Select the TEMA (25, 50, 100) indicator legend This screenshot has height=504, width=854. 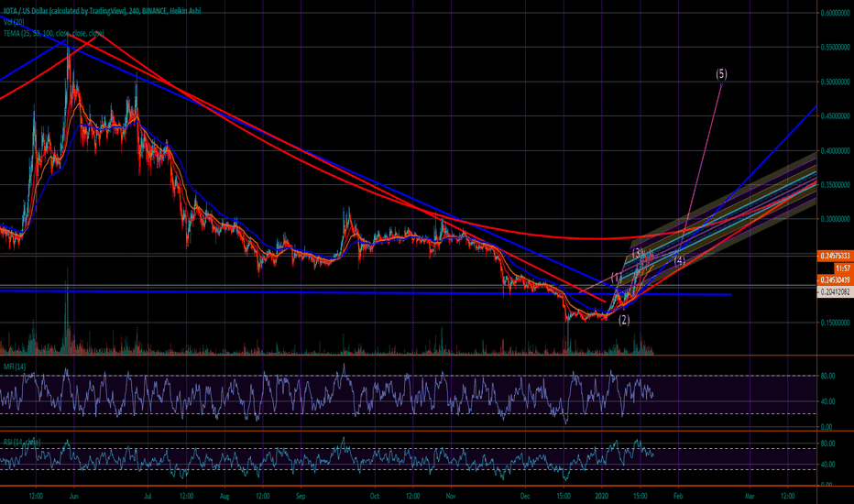(53, 33)
